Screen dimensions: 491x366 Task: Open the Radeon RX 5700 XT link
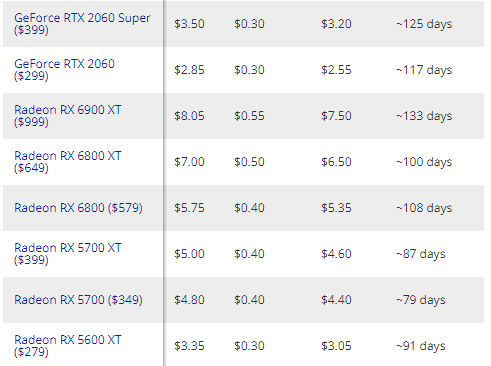coord(68,254)
